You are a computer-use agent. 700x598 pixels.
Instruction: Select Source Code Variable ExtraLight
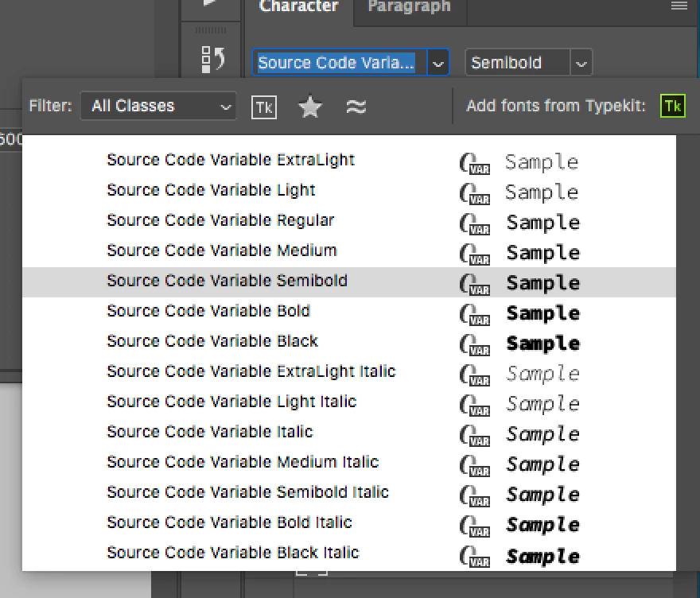coord(349,160)
